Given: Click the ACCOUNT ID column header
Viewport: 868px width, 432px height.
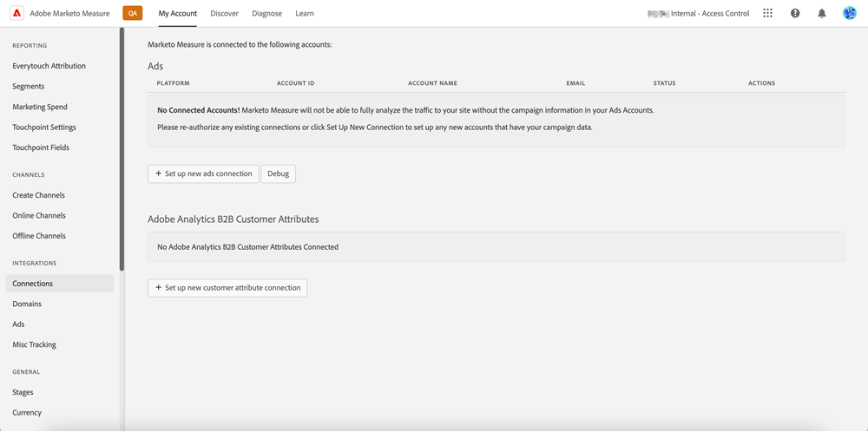Looking at the screenshot, I should [x=296, y=83].
